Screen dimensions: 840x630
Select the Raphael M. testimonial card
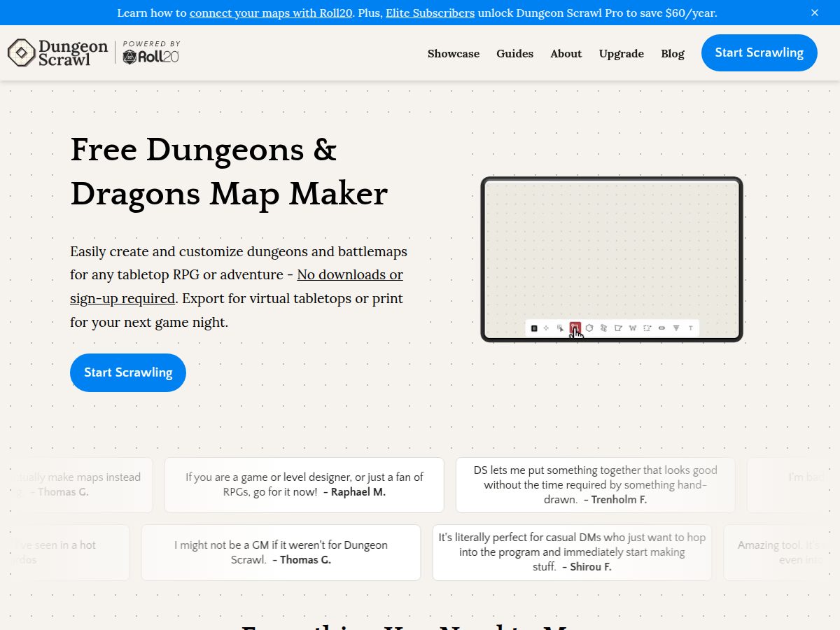click(x=304, y=484)
